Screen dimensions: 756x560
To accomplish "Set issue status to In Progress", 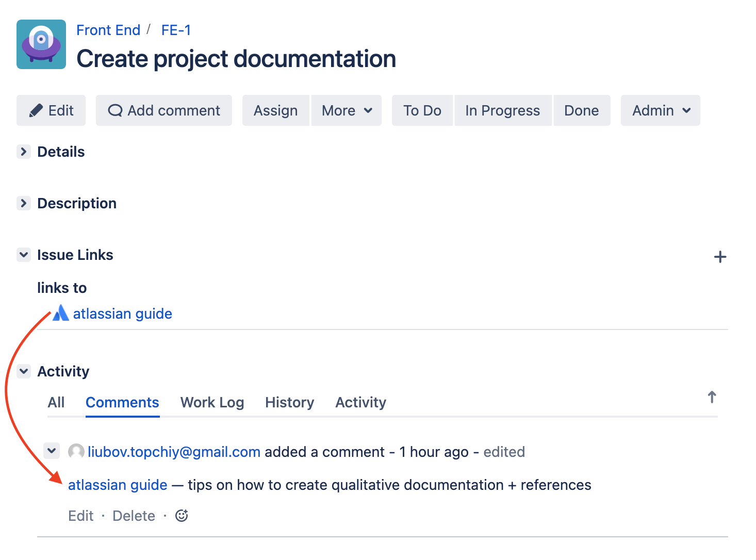I will [x=502, y=110].
